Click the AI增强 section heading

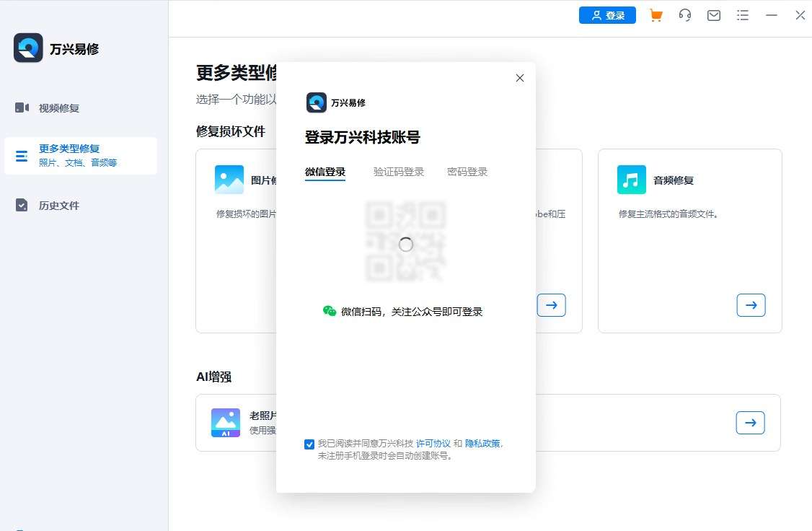[x=213, y=377]
